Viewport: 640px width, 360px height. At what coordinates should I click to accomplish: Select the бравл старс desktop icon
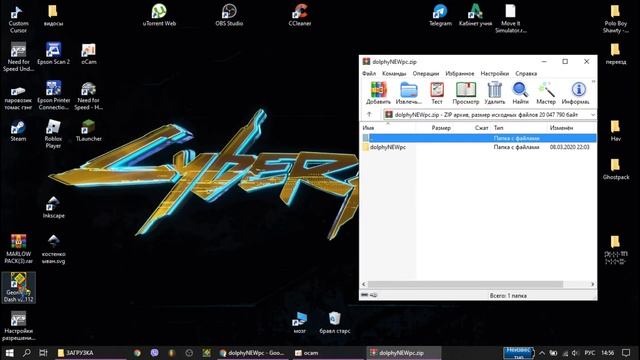335,323
